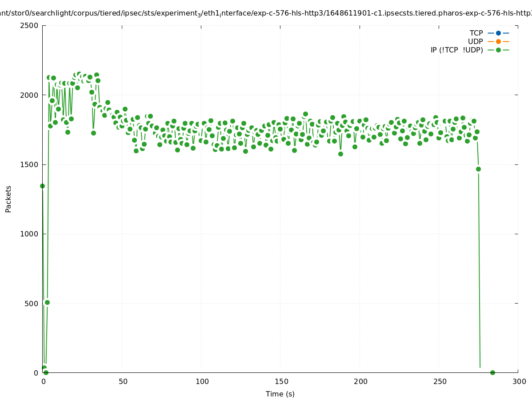The width and height of the screenshot is (532, 400).
Task: Click the orange UDP legend marker
Action: [x=498, y=41]
